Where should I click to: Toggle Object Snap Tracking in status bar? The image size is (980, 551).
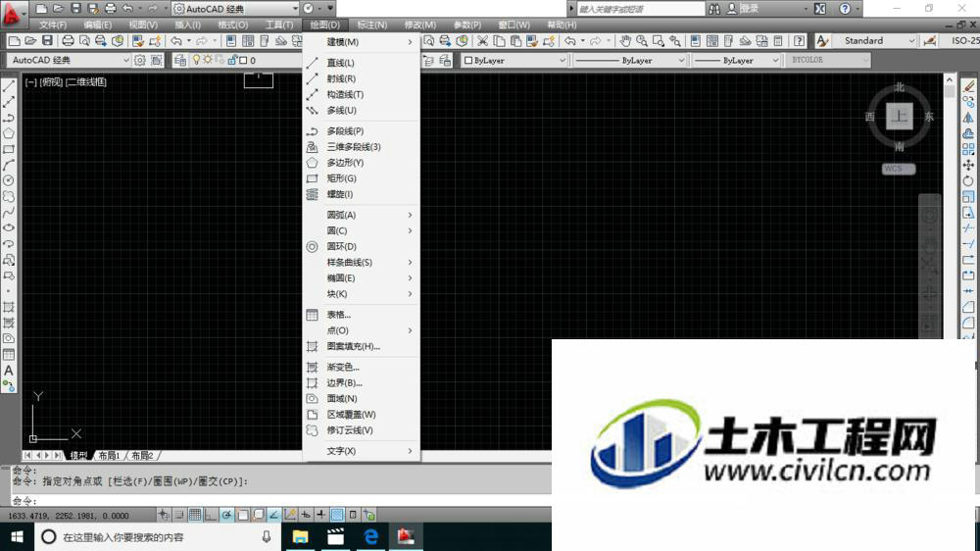(273, 515)
